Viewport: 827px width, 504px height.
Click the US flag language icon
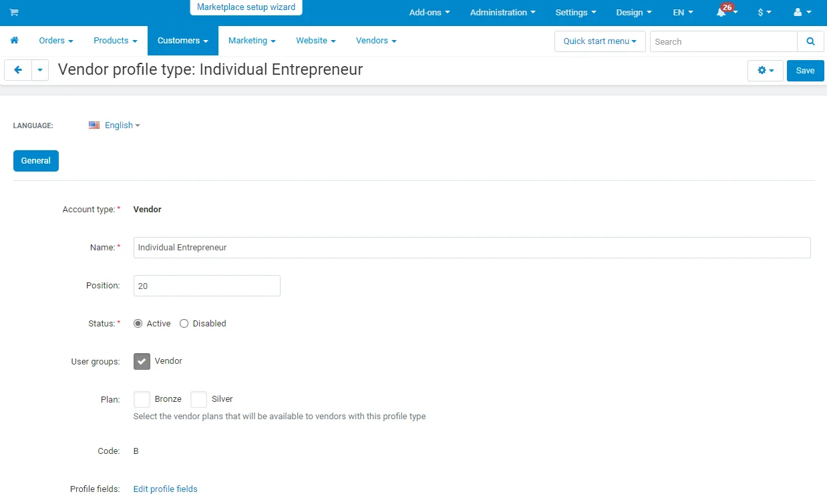[x=94, y=125]
